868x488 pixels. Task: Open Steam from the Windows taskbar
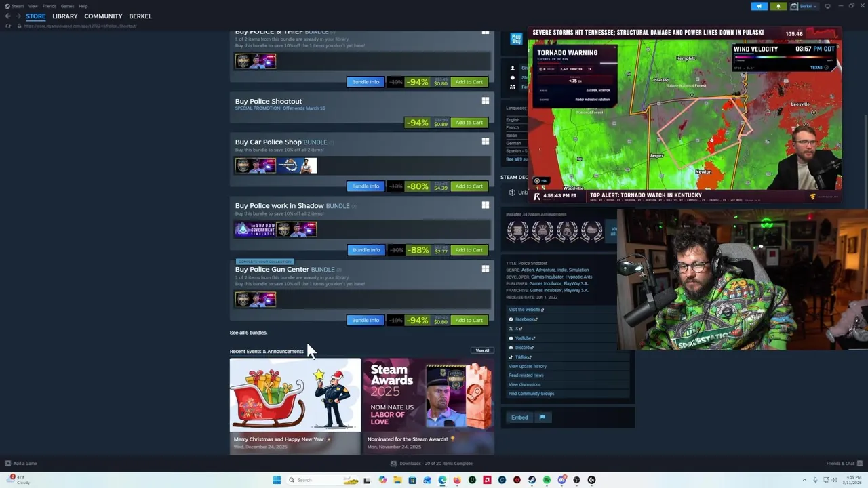532,480
